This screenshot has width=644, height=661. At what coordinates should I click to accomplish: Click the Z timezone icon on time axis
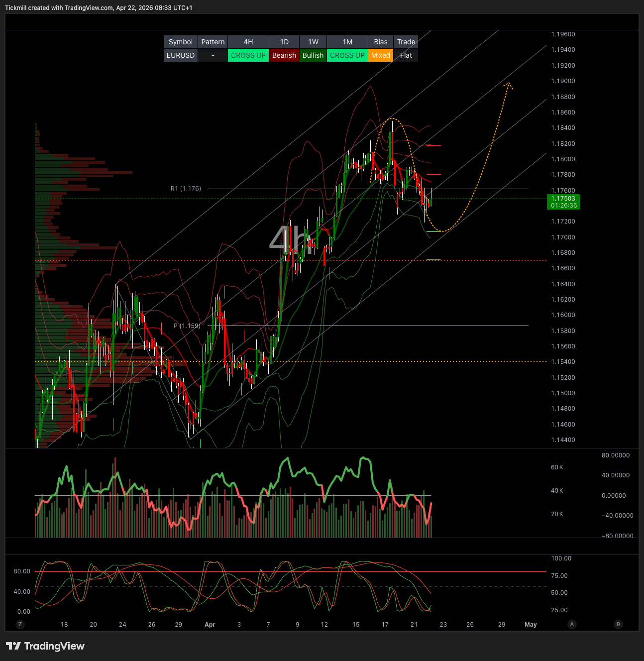coord(20,624)
